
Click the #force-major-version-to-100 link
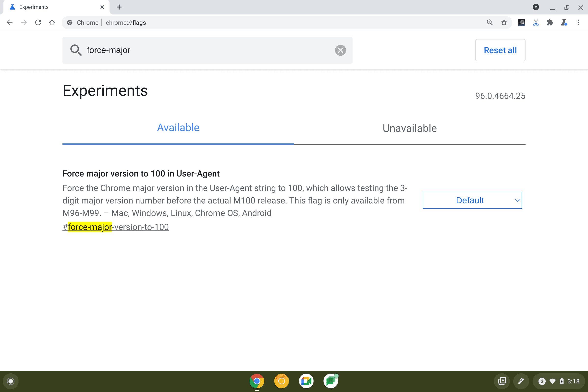click(x=115, y=227)
